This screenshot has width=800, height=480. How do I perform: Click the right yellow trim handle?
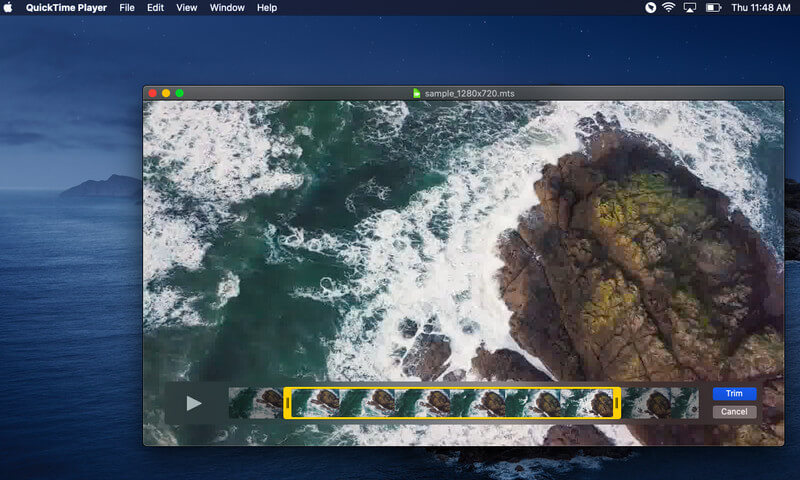617,403
